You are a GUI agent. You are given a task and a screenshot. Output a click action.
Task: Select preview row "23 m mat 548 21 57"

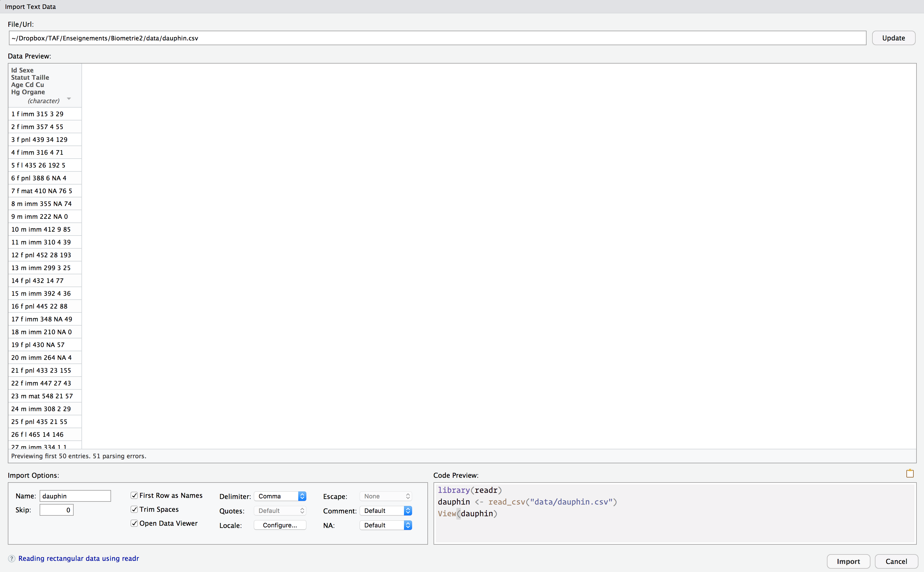(x=45, y=396)
